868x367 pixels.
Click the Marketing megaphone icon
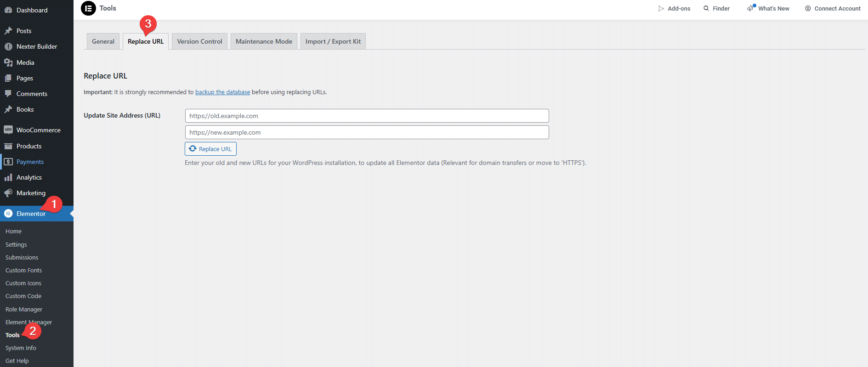[x=8, y=193]
